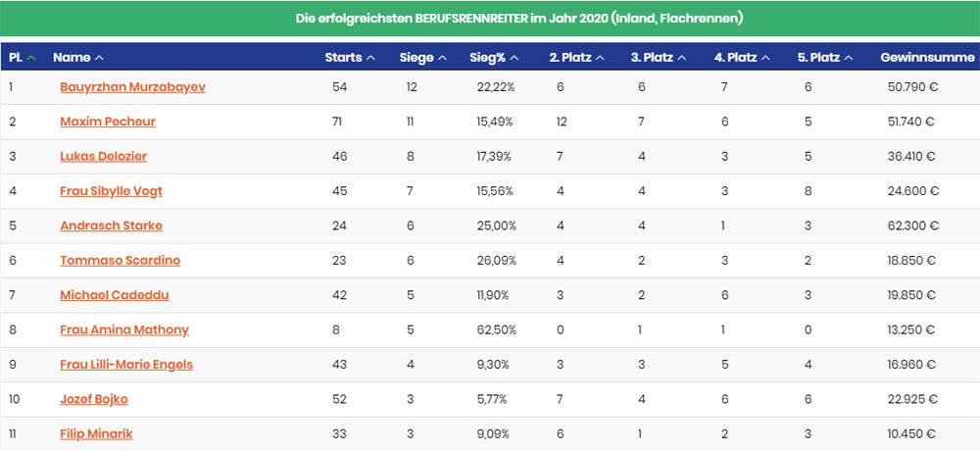
Task: Open Filip Minarik's jockey page
Action: (96, 433)
